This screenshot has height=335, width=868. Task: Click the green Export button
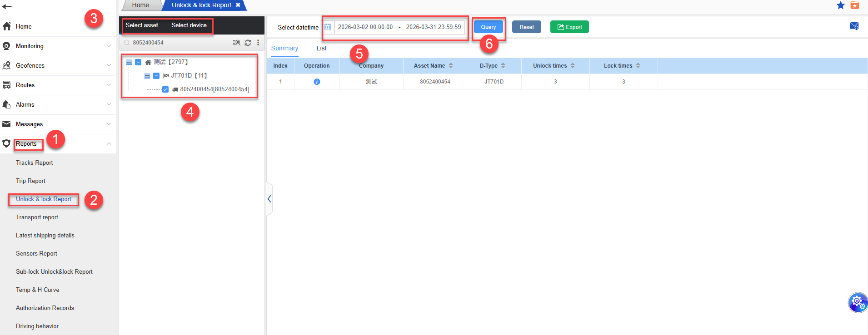click(x=569, y=27)
